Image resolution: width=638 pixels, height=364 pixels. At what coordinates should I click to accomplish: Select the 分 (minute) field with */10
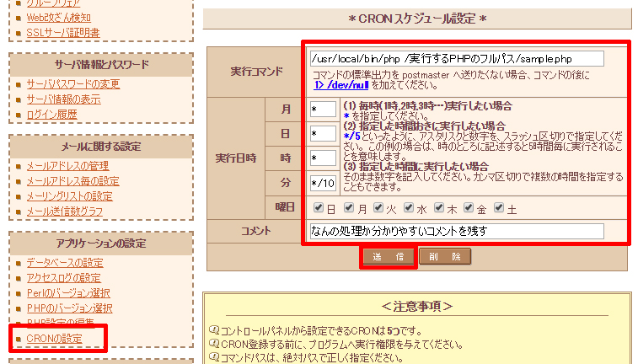(x=322, y=183)
